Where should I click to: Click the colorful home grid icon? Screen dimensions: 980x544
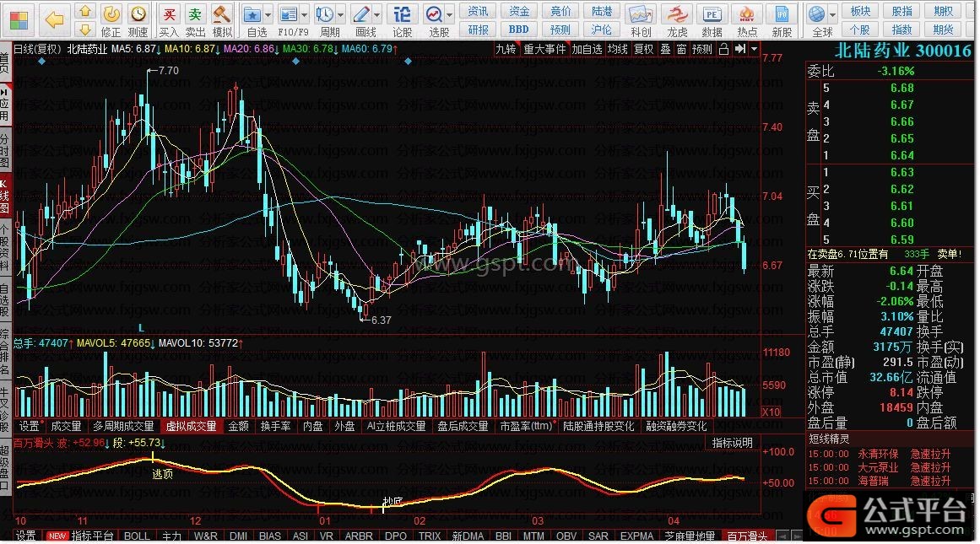[x=19, y=20]
